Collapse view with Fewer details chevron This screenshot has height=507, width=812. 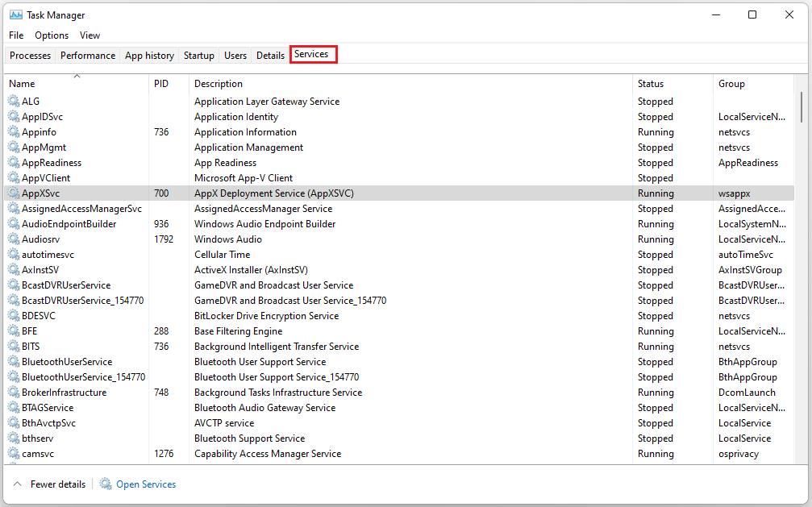click(18, 484)
